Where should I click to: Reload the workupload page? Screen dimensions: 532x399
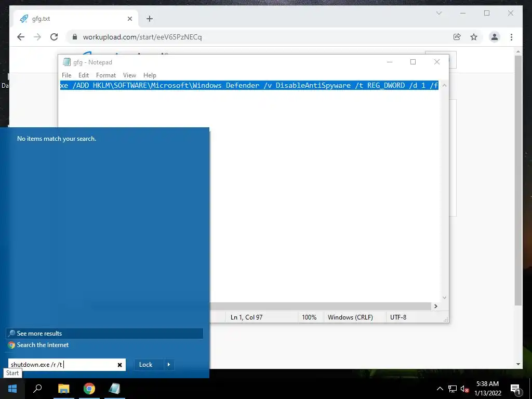click(x=54, y=37)
